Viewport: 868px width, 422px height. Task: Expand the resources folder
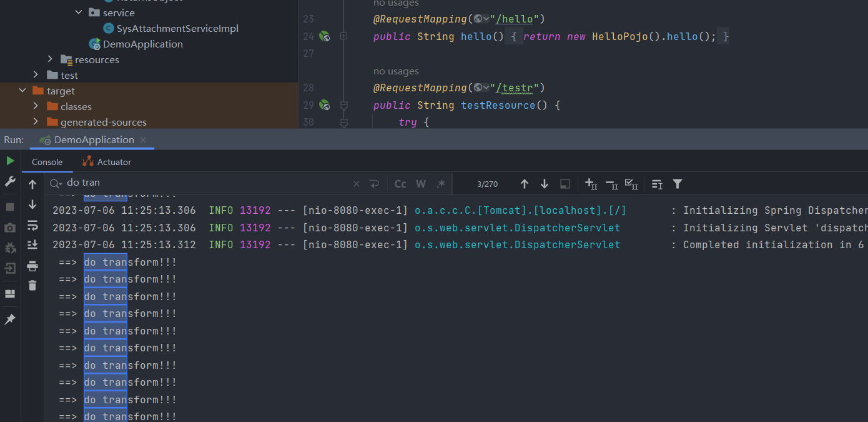pyautogui.click(x=50, y=59)
